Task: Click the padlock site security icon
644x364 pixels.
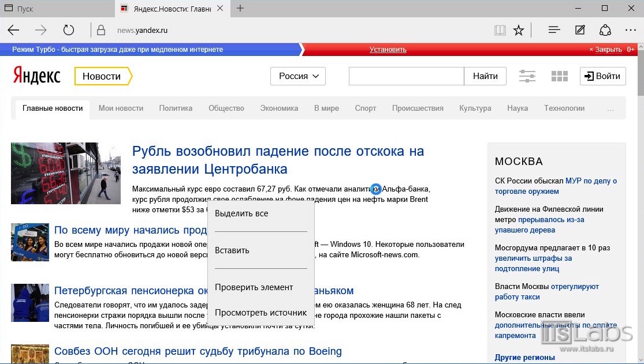Action: coord(101,30)
